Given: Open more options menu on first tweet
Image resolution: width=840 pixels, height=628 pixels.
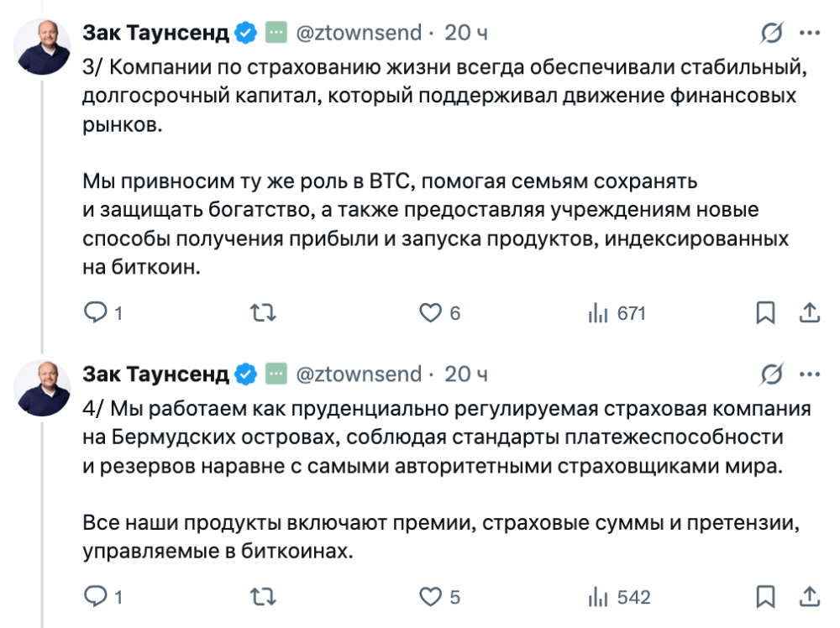Looking at the screenshot, I should click(808, 33).
